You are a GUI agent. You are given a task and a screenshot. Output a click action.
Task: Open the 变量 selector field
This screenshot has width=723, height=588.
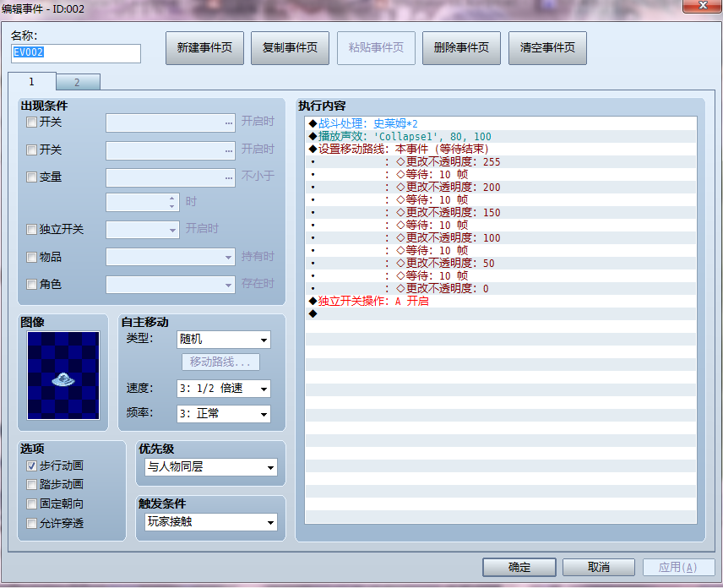(x=171, y=178)
